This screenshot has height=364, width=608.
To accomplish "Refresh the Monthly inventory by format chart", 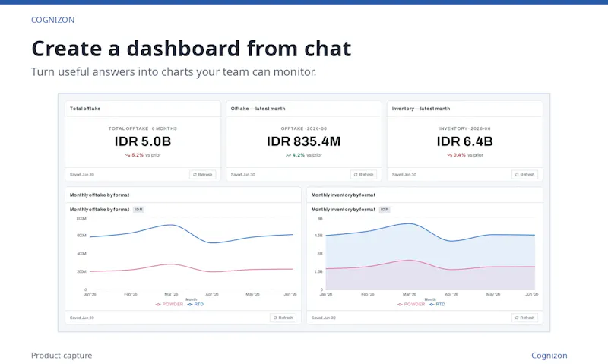I will [524, 318].
